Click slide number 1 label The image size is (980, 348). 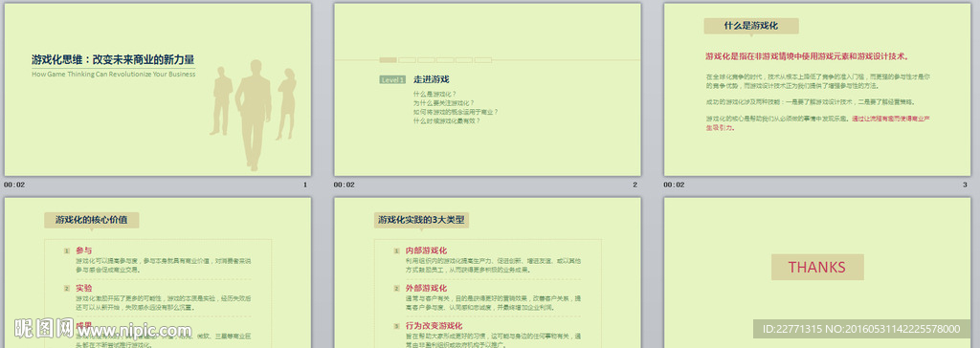click(x=305, y=185)
